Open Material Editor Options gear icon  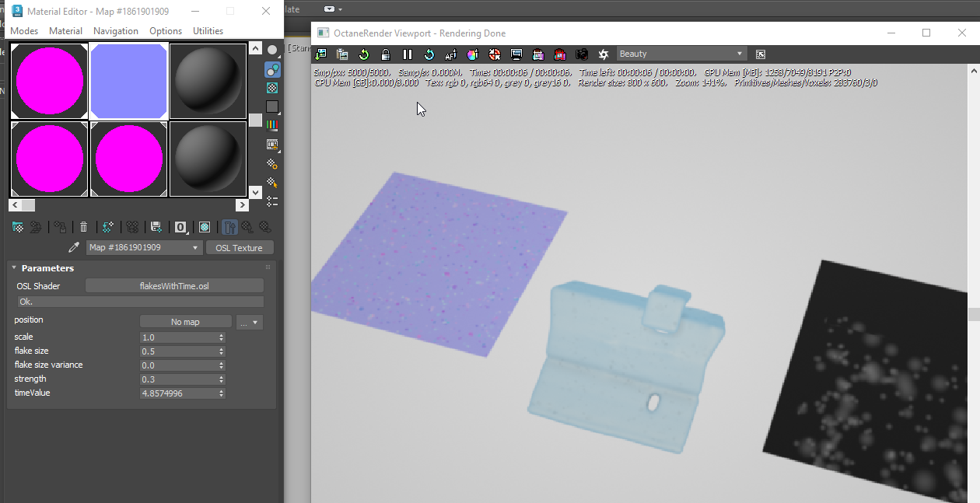pyautogui.click(x=272, y=163)
